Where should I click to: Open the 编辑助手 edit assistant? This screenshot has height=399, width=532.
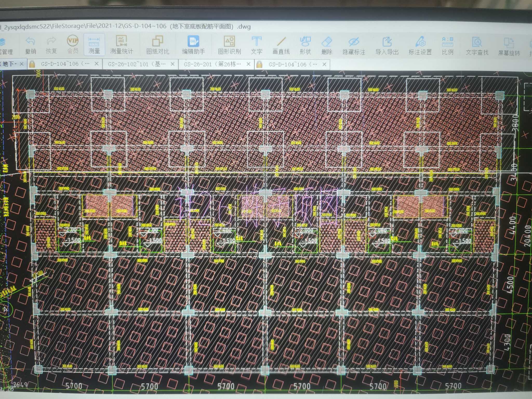(194, 45)
